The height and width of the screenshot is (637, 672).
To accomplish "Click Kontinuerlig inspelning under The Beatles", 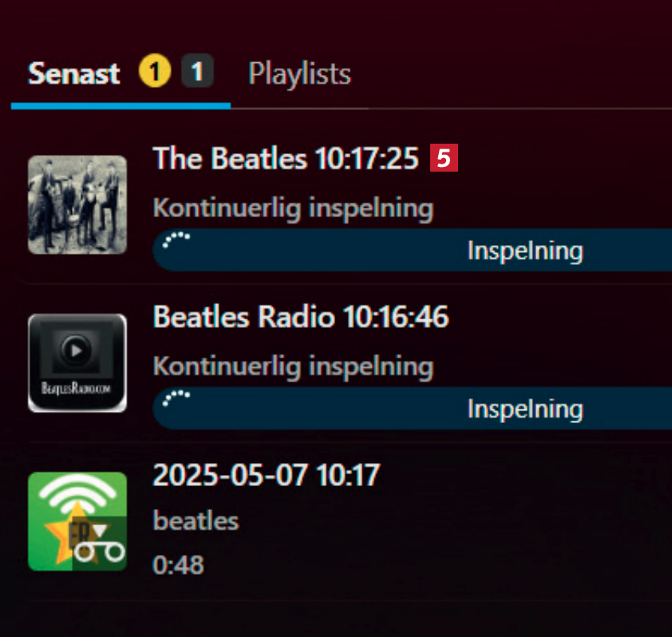I will coord(293,209).
